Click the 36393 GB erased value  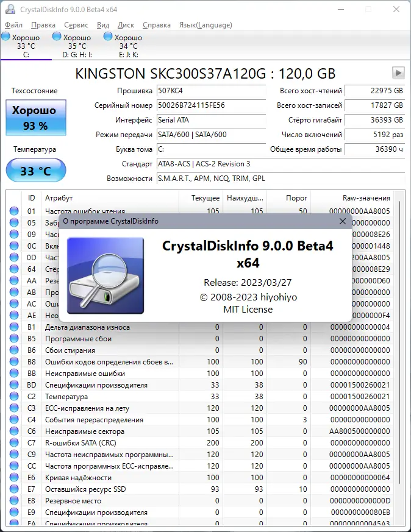374,120
